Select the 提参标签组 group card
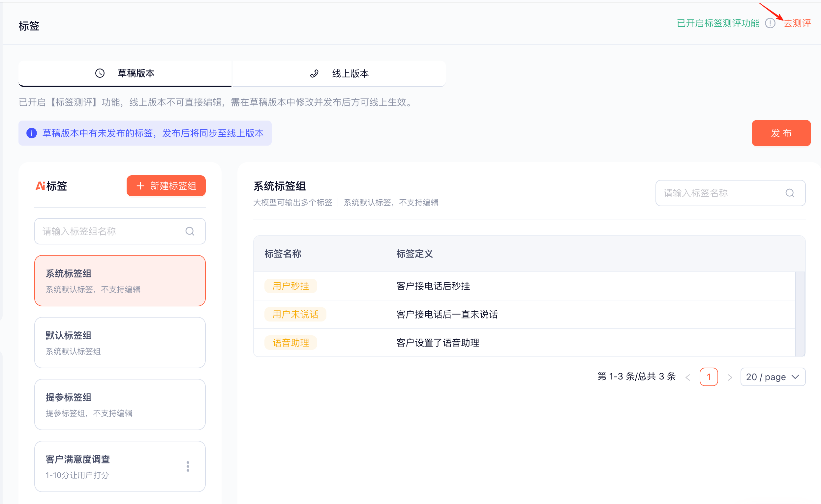 tap(120, 405)
